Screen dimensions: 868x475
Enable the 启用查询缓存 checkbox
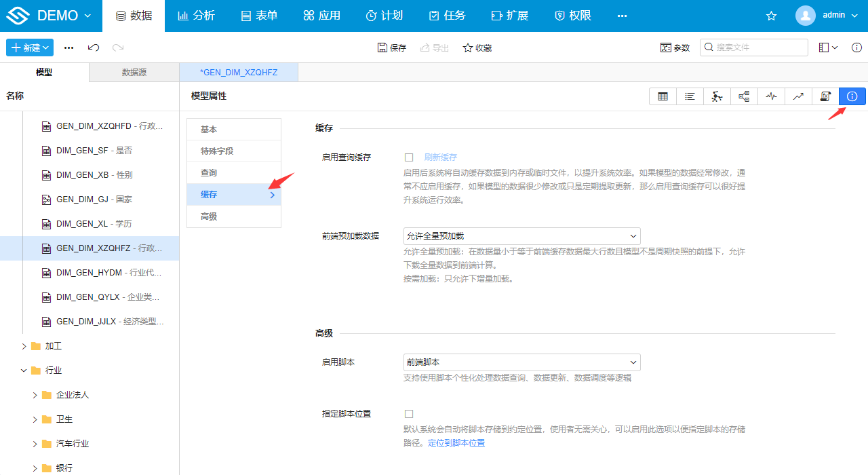(409, 157)
